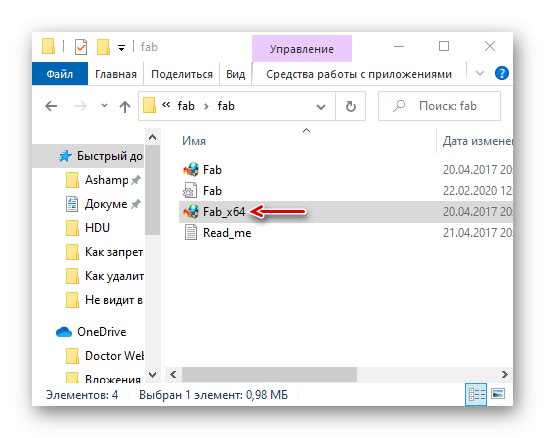This screenshot has width=545, height=438.
Task: Switch to the Вид ribbon tab
Action: coord(235,74)
